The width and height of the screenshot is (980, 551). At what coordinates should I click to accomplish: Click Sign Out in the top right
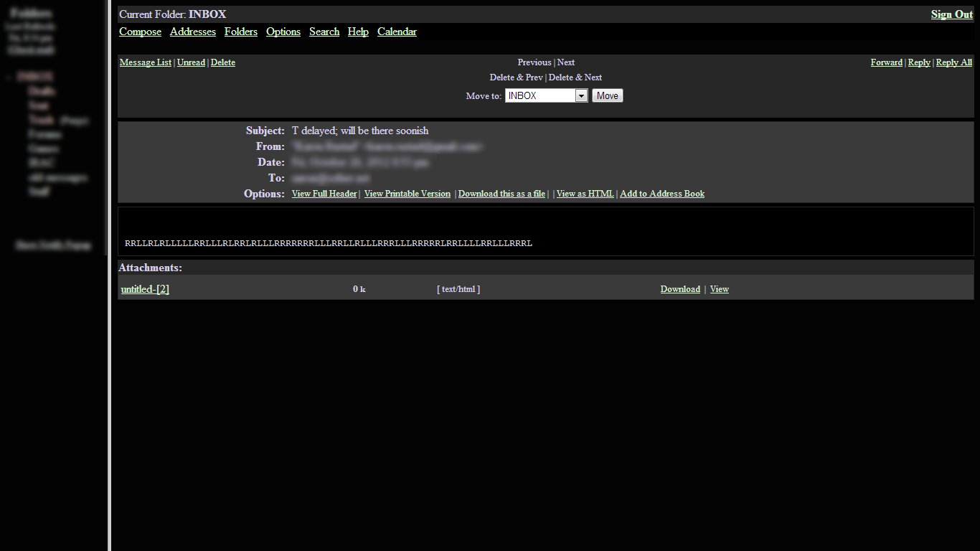(x=951, y=14)
